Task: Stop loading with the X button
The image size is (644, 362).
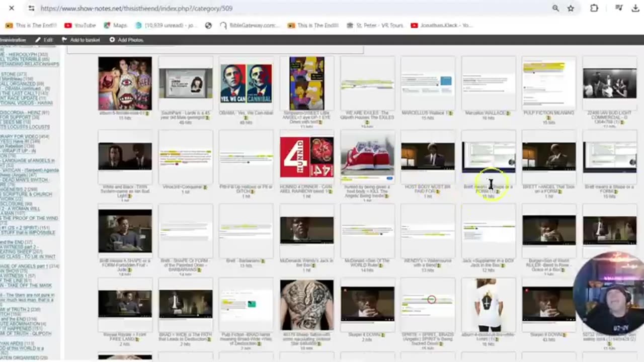Action: (12, 8)
